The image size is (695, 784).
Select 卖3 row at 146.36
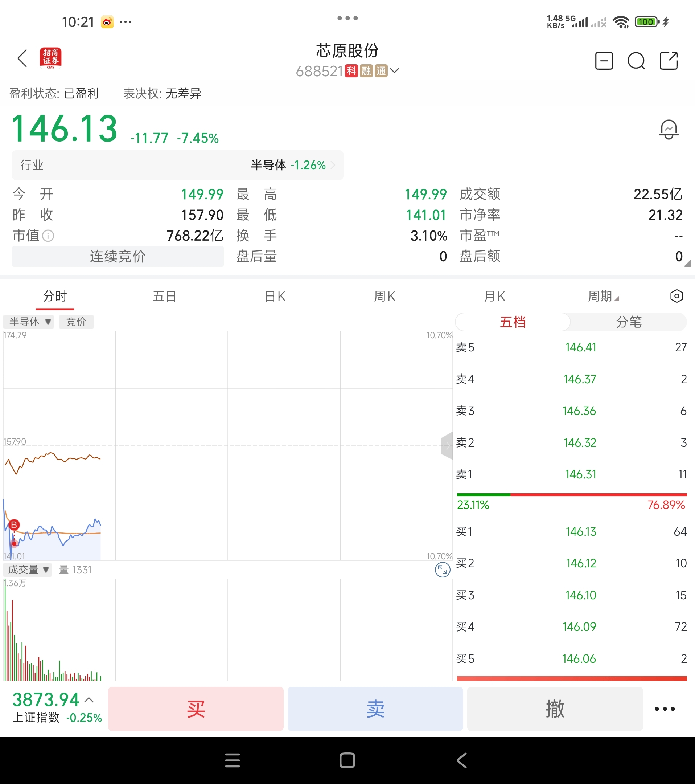pos(571,411)
